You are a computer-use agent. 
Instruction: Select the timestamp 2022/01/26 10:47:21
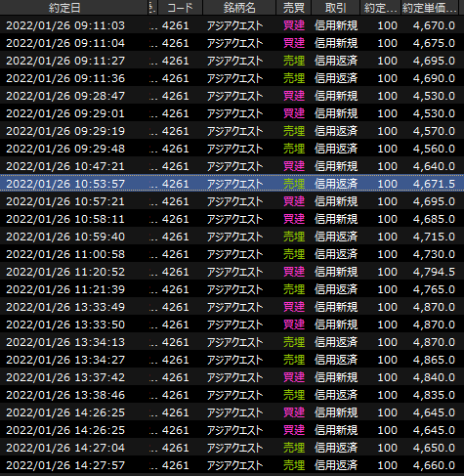[x=65, y=166]
